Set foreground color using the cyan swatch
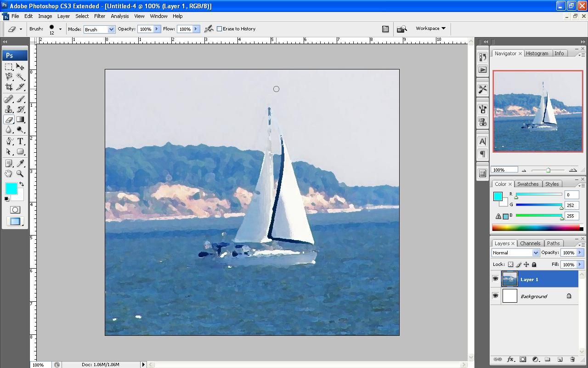Image resolution: width=588 pixels, height=368 pixels. click(11, 189)
